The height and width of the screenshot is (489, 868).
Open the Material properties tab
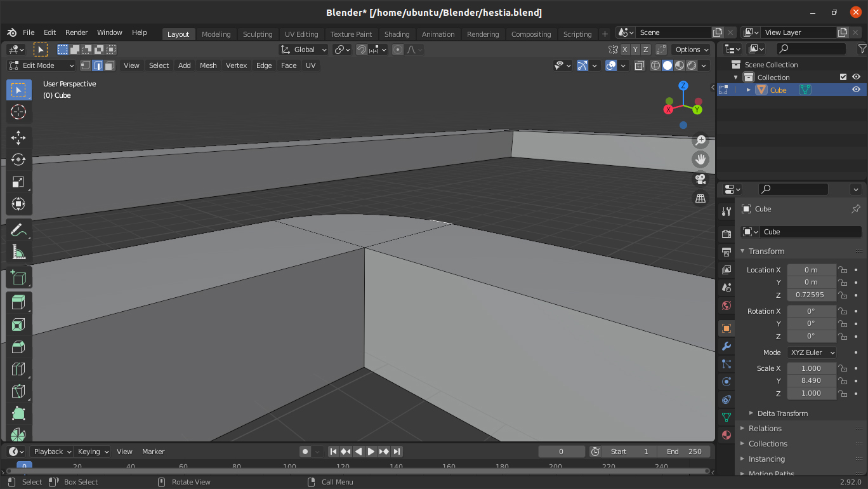coord(727,435)
